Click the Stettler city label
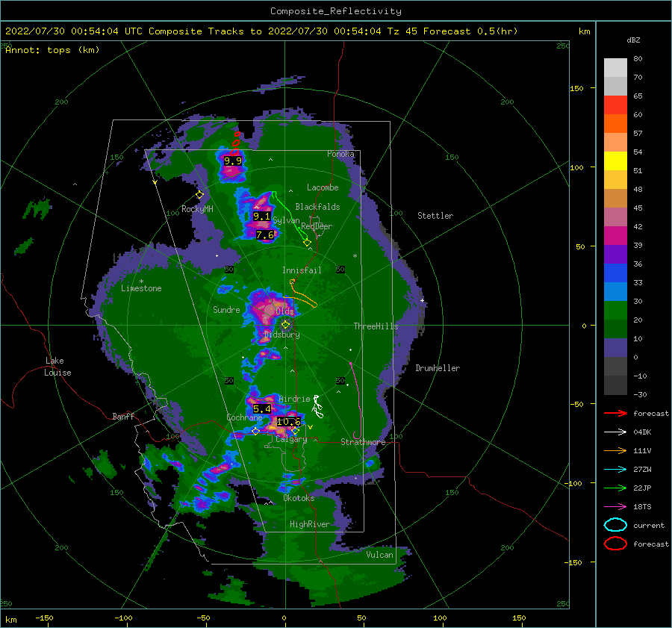The height and width of the screenshot is (628, 672). pyautogui.click(x=435, y=216)
